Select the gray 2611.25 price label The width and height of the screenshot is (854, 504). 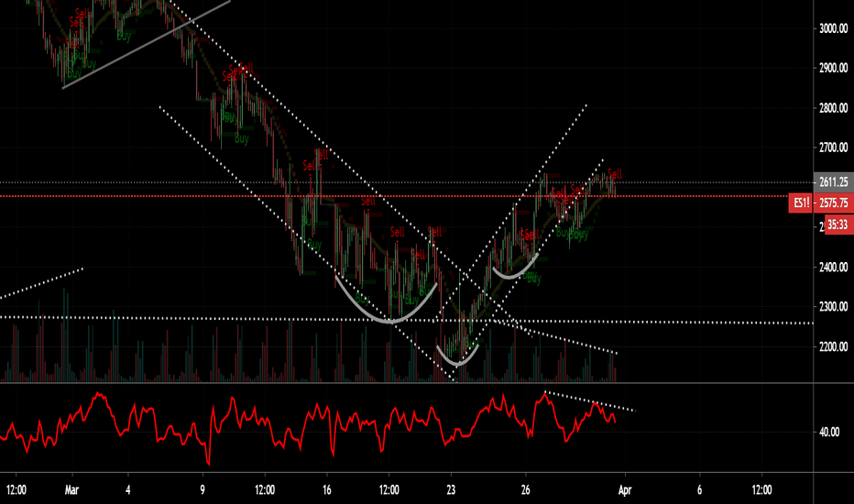[833, 182]
